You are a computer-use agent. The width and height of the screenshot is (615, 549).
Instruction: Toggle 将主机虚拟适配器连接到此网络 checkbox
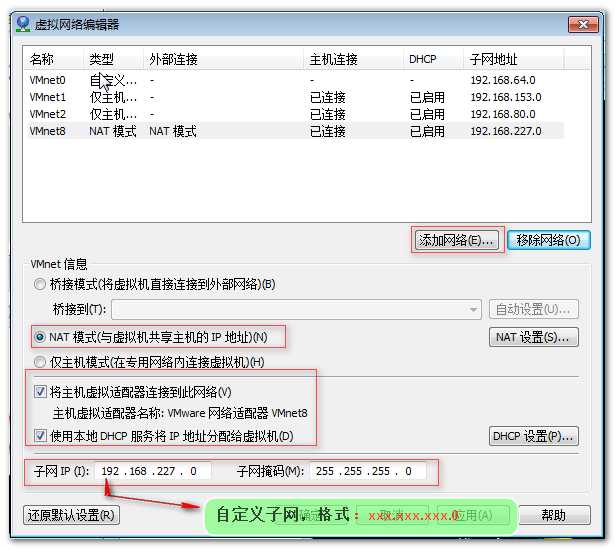coord(40,391)
